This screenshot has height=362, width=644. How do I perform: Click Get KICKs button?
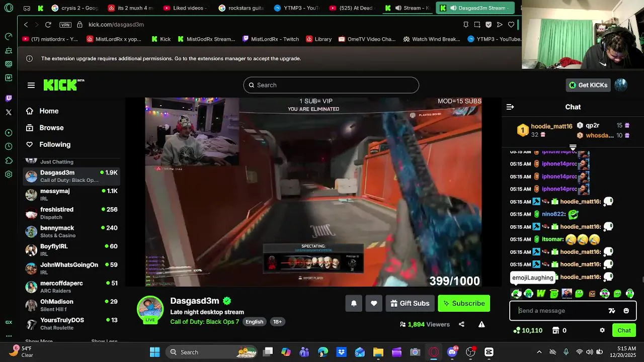(588, 85)
